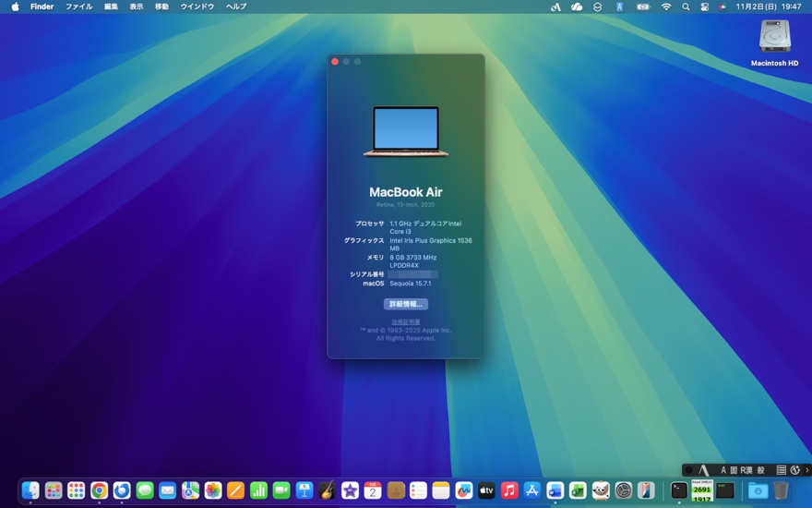Click the date and time clock
This screenshot has height=508, width=812.
768,6
